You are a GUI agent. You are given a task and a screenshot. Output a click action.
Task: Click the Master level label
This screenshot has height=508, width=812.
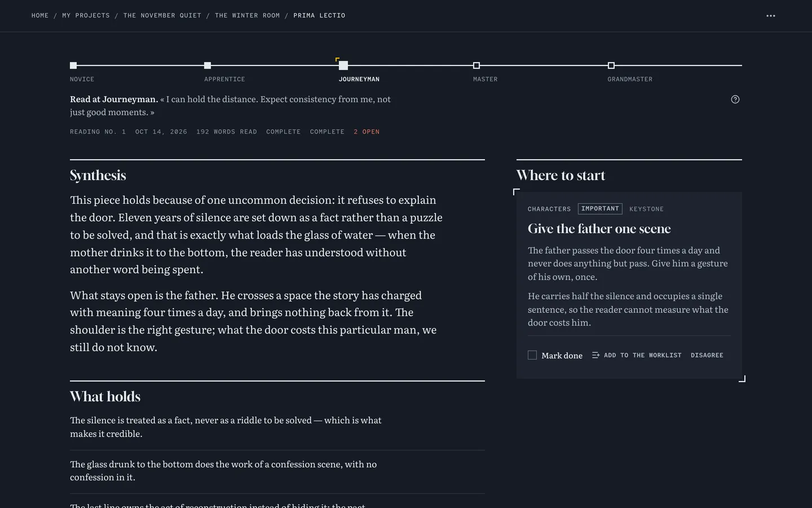[x=486, y=80]
